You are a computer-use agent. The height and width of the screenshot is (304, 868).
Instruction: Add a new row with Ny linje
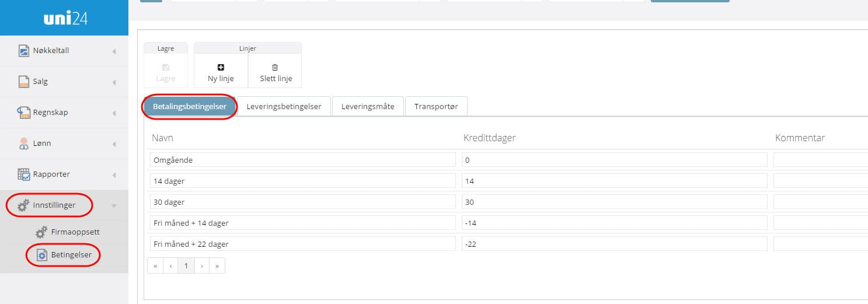click(221, 72)
